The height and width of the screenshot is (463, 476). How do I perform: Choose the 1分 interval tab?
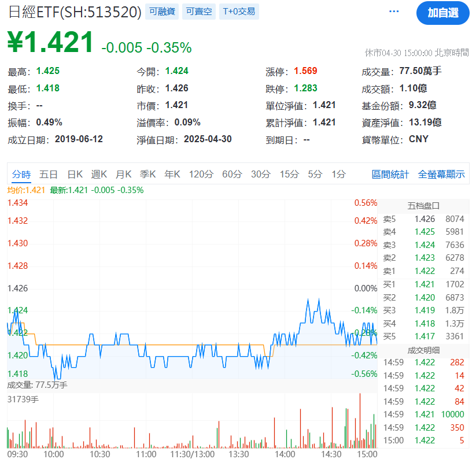pyautogui.click(x=338, y=175)
